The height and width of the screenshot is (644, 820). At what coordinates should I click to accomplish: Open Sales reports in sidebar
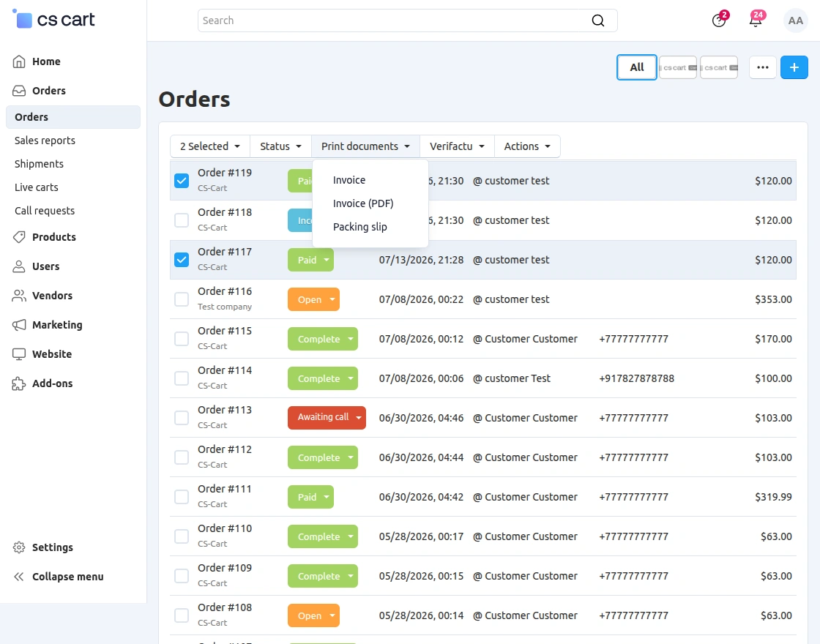[45, 141]
